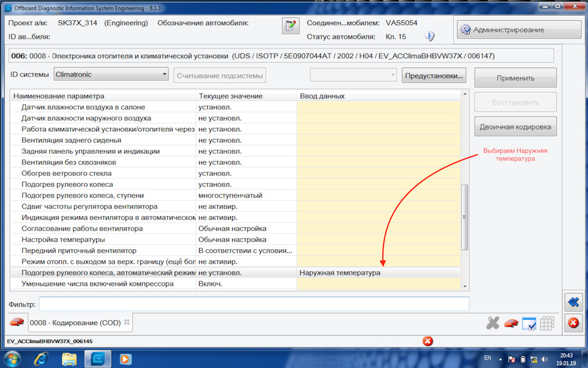
Task: Launch Internet Explorer from the taskbar
Action: pos(40,359)
